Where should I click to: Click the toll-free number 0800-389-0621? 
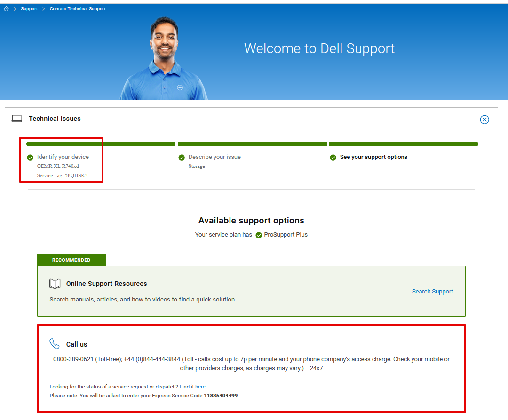[73, 359]
